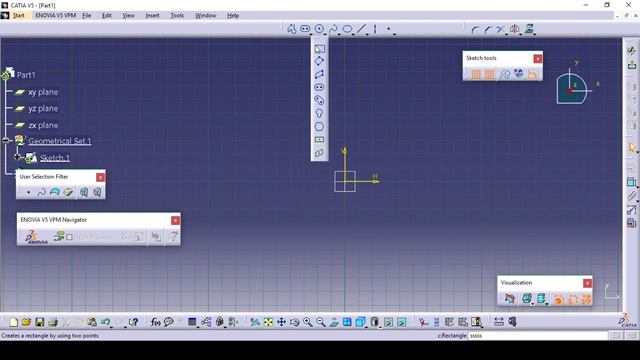Click the Axis tool in top toolbar
Screen dimensions: 640x360
coord(375,29)
